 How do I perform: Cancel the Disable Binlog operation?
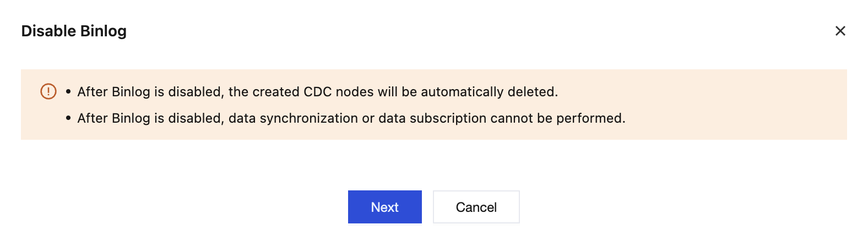pyautogui.click(x=476, y=207)
